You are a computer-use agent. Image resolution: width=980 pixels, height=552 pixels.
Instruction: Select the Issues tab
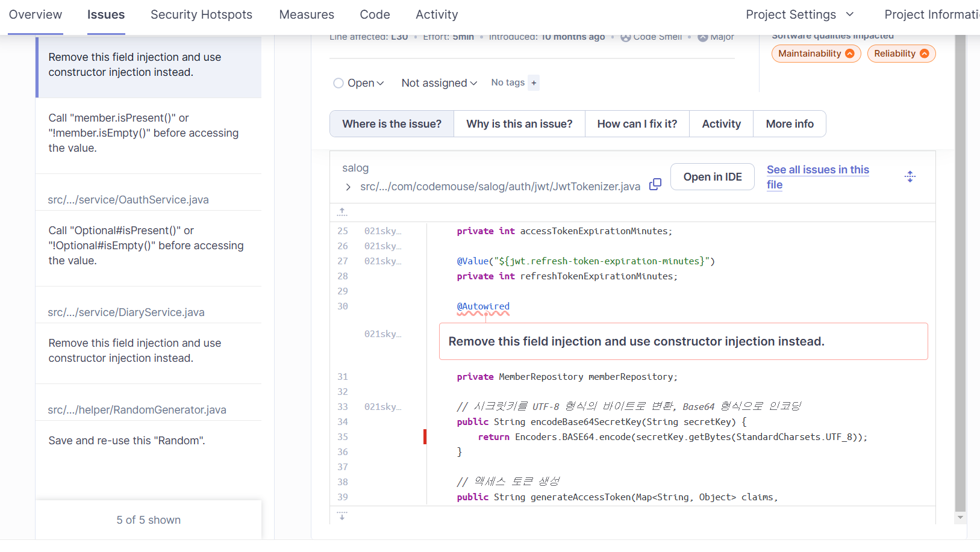106,14
